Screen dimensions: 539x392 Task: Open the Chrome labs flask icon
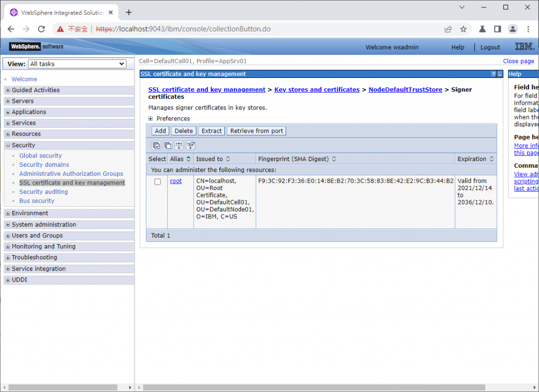[x=482, y=29]
